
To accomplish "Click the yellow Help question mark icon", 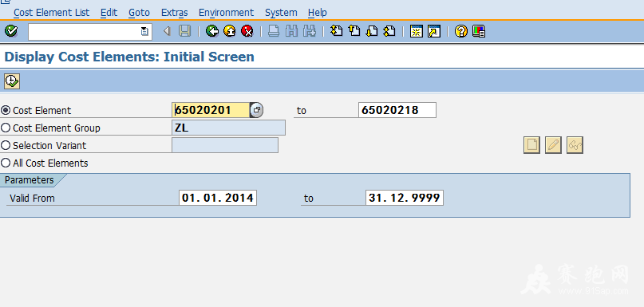I will (x=460, y=31).
